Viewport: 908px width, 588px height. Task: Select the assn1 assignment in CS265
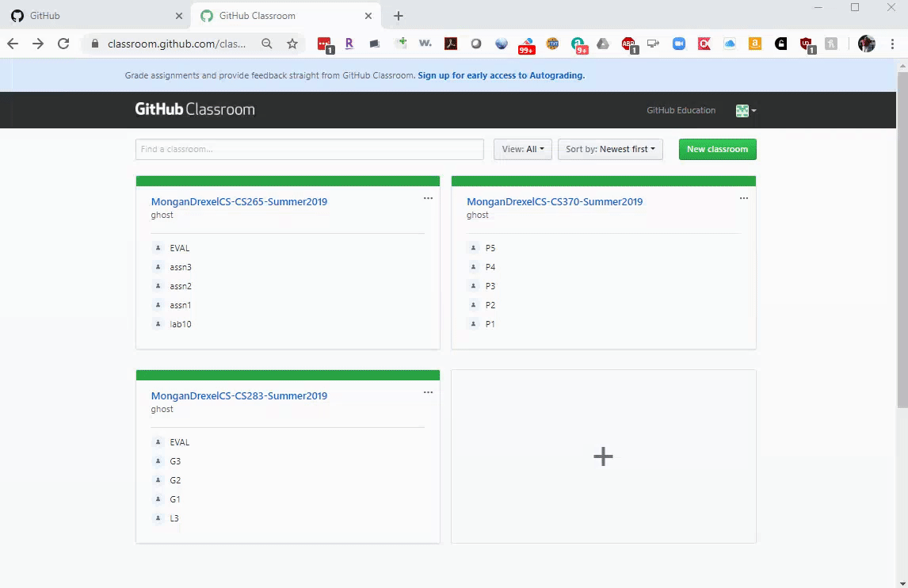click(x=181, y=305)
